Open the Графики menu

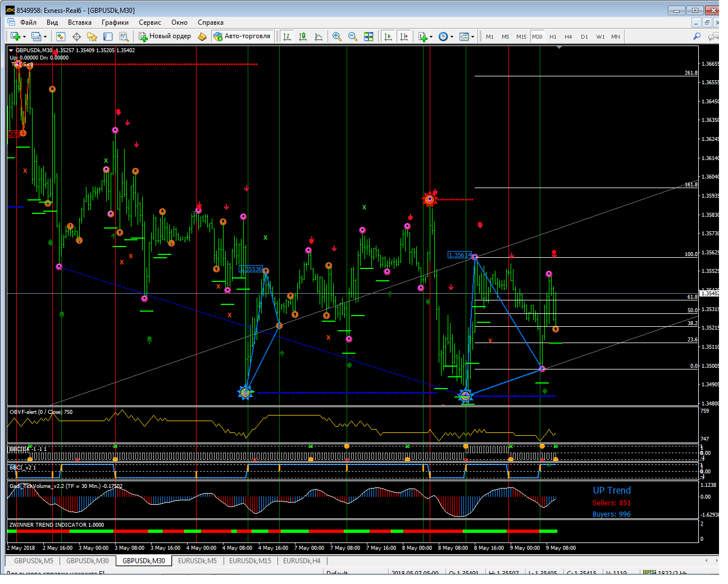[115, 22]
